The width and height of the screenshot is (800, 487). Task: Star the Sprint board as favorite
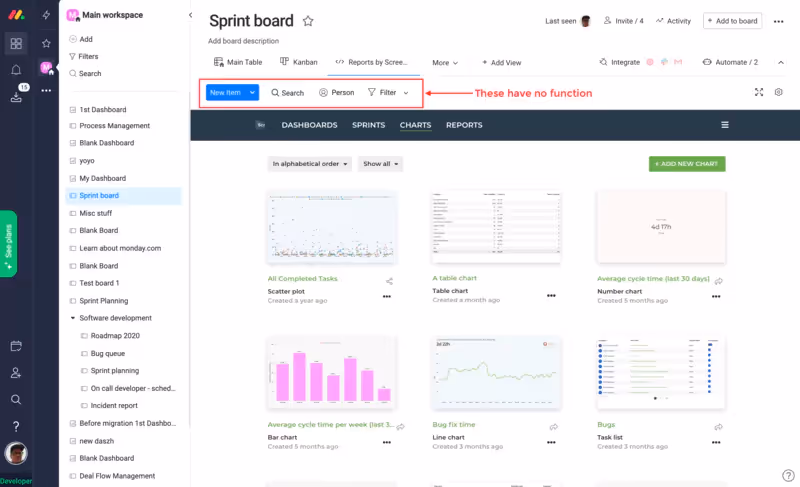[x=308, y=21]
